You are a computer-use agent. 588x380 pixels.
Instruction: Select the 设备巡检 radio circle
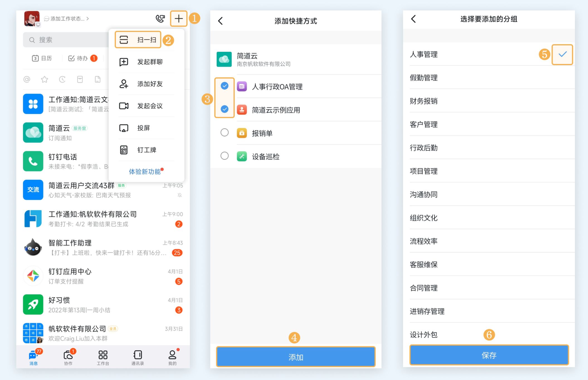225,156
